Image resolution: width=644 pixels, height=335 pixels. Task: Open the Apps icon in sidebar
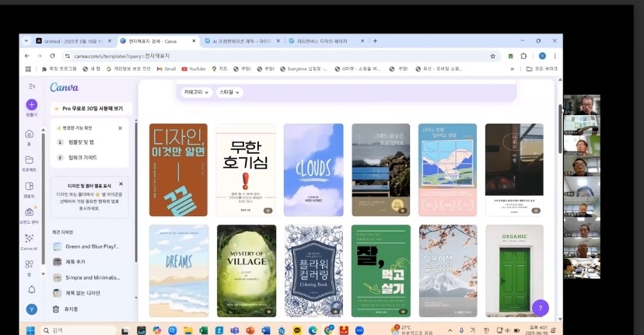[x=30, y=265]
